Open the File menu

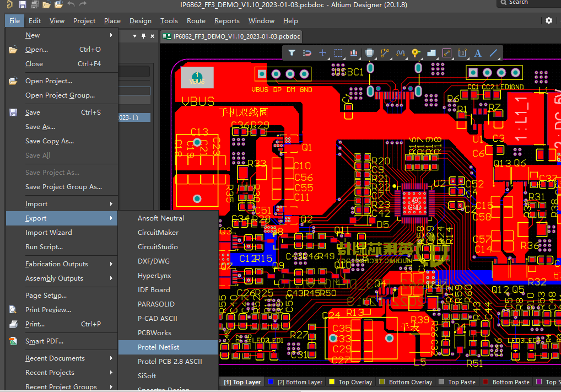coord(15,21)
